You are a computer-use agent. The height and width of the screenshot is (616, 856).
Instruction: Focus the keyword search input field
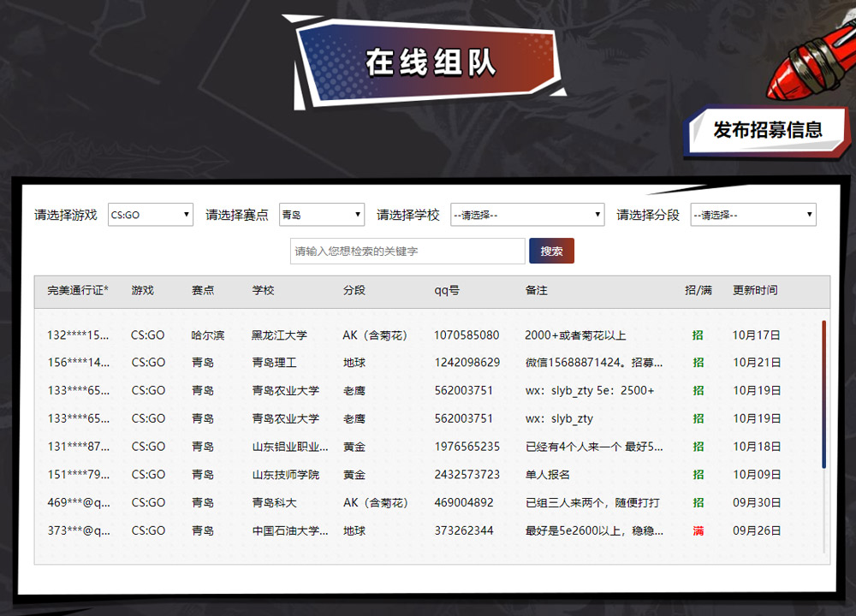coord(407,252)
